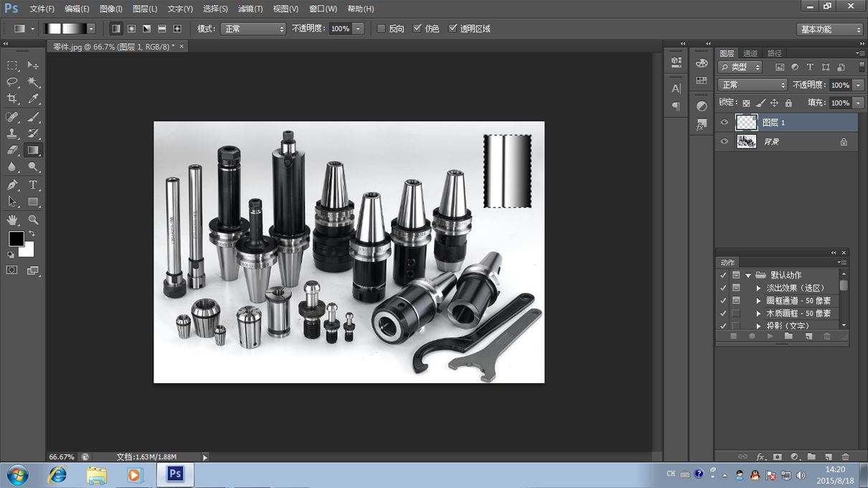Expand the 淡出效果（选区） action
This screenshot has height=488, width=868.
click(x=759, y=288)
